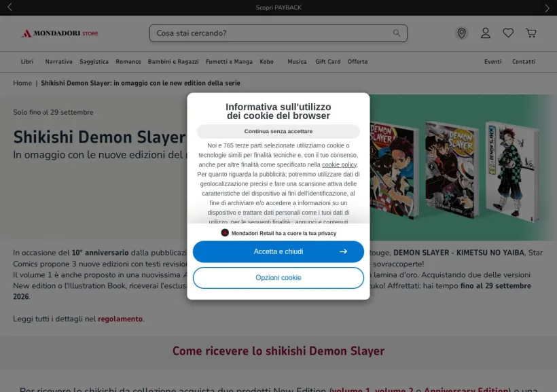Open the cookie policy link
The image size is (557, 392).
[x=339, y=164]
